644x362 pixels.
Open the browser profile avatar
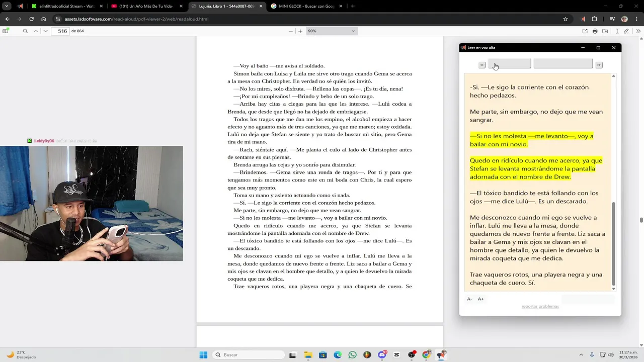tap(624, 19)
